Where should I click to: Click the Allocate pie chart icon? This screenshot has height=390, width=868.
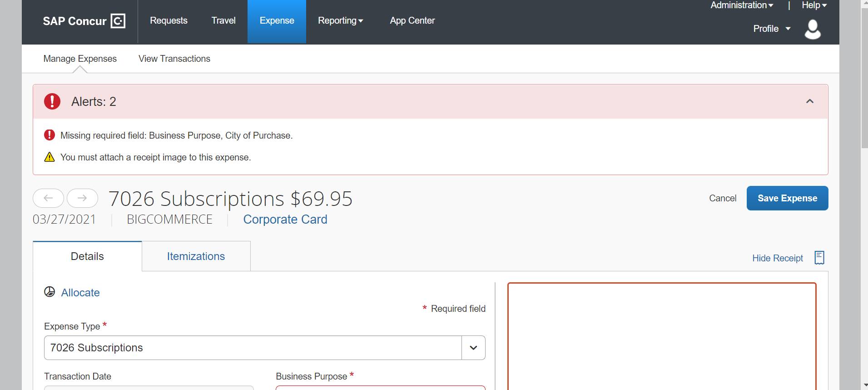[50, 292]
